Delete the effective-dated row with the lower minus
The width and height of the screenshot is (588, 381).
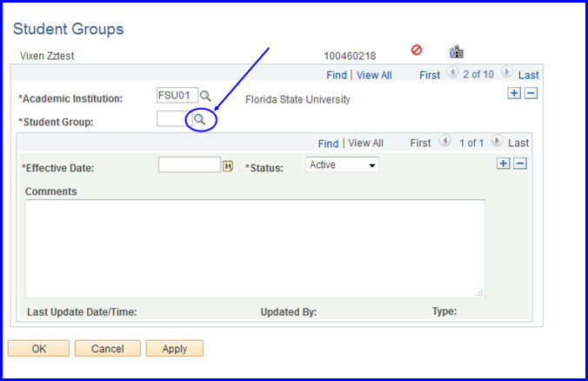[x=520, y=163]
